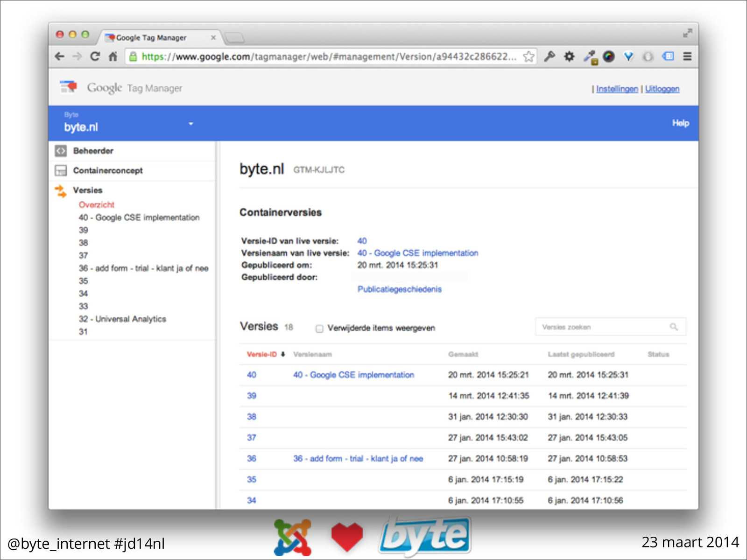Click the browser forward arrow
The width and height of the screenshot is (747, 560).
click(x=78, y=56)
